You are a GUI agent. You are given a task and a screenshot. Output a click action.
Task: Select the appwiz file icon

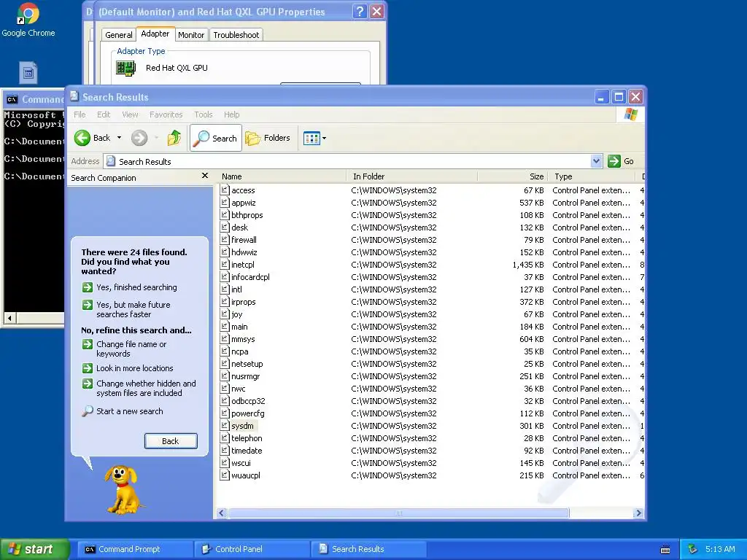point(225,203)
